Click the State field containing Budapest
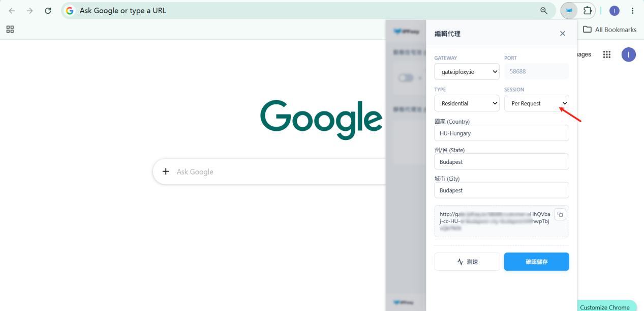Viewport: 644px width, 311px height. coord(502,162)
